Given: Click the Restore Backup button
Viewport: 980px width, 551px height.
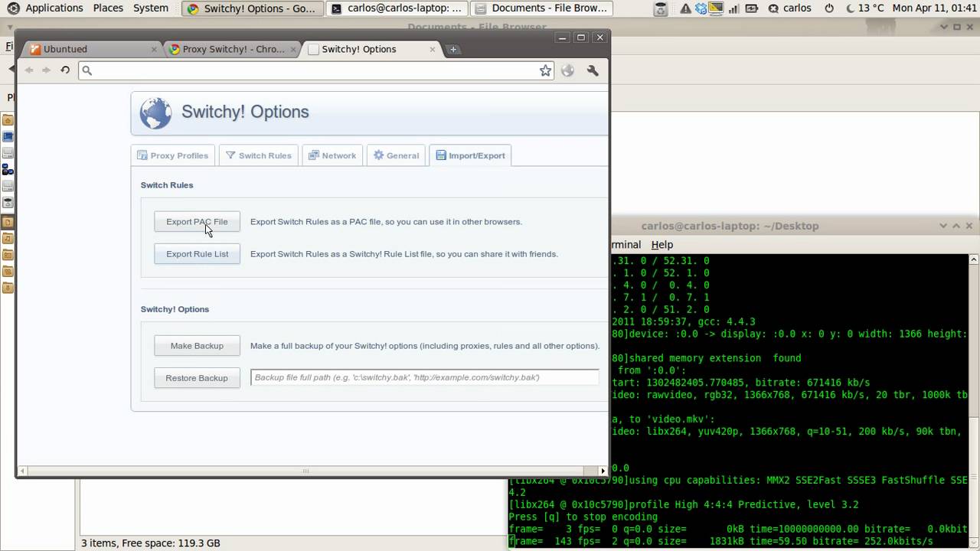Looking at the screenshot, I should [197, 378].
